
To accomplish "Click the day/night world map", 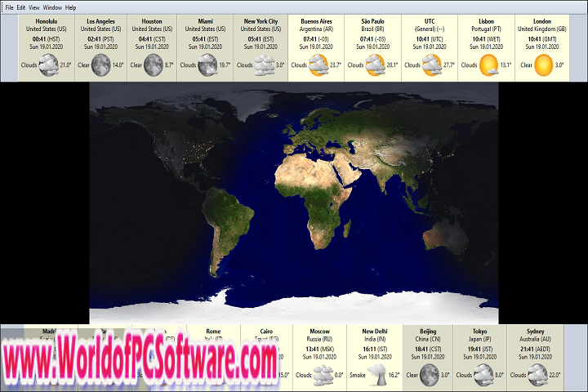I will [294, 203].
